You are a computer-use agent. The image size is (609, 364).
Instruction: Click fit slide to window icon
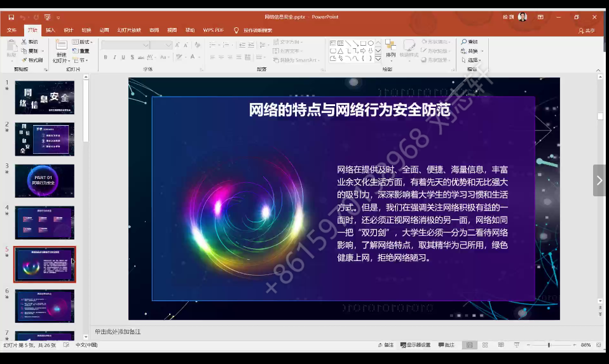599,345
